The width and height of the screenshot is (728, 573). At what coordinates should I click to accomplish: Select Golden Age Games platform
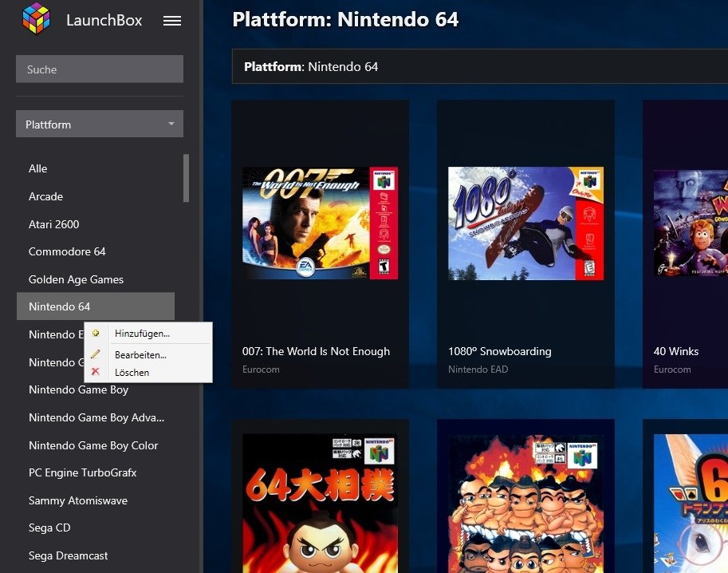pyautogui.click(x=76, y=279)
